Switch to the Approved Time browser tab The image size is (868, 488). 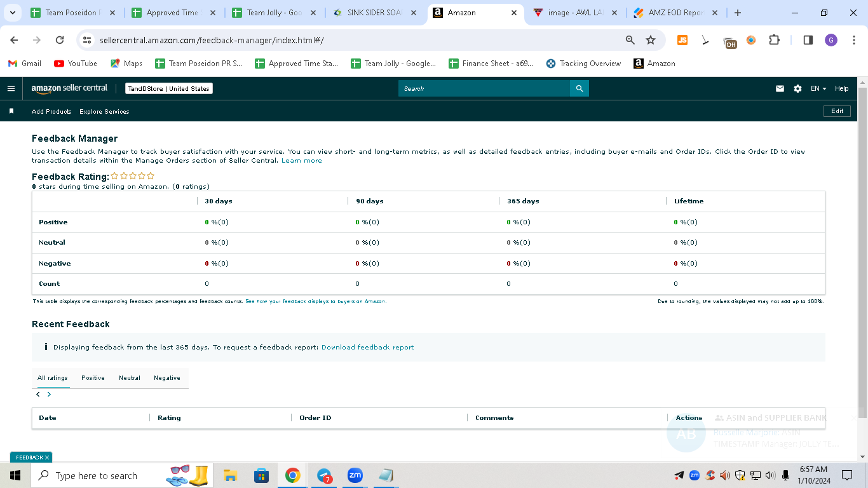pos(172,13)
